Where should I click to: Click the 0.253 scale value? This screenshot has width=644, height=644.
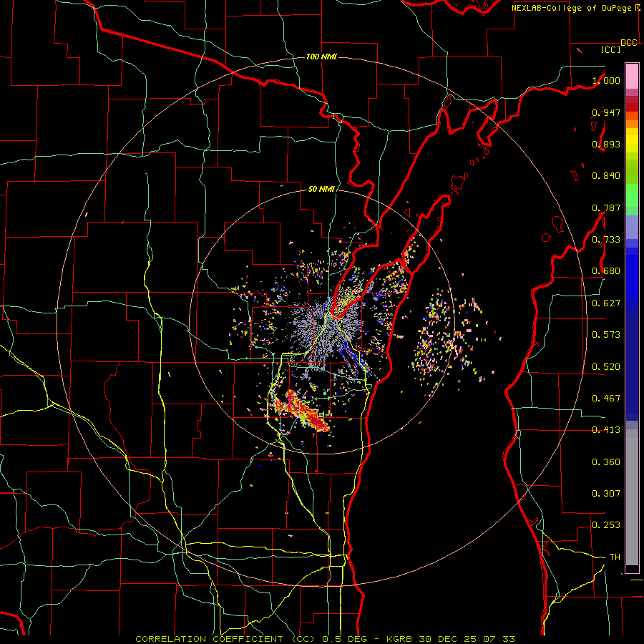pyautogui.click(x=606, y=525)
